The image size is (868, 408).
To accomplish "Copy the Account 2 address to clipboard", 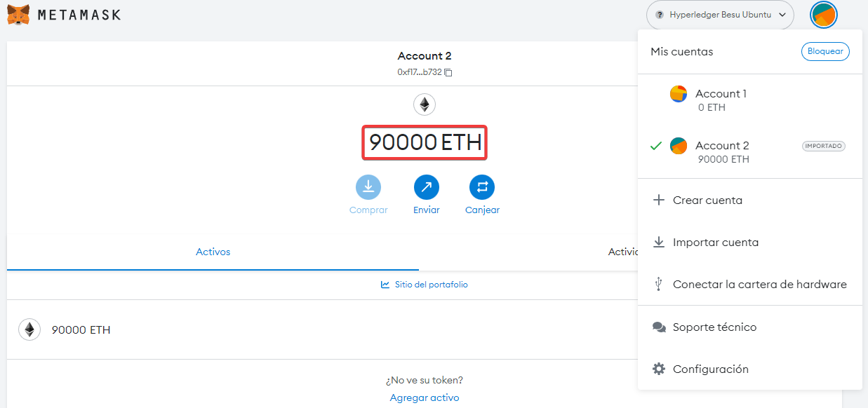I will click(x=448, y=72).
